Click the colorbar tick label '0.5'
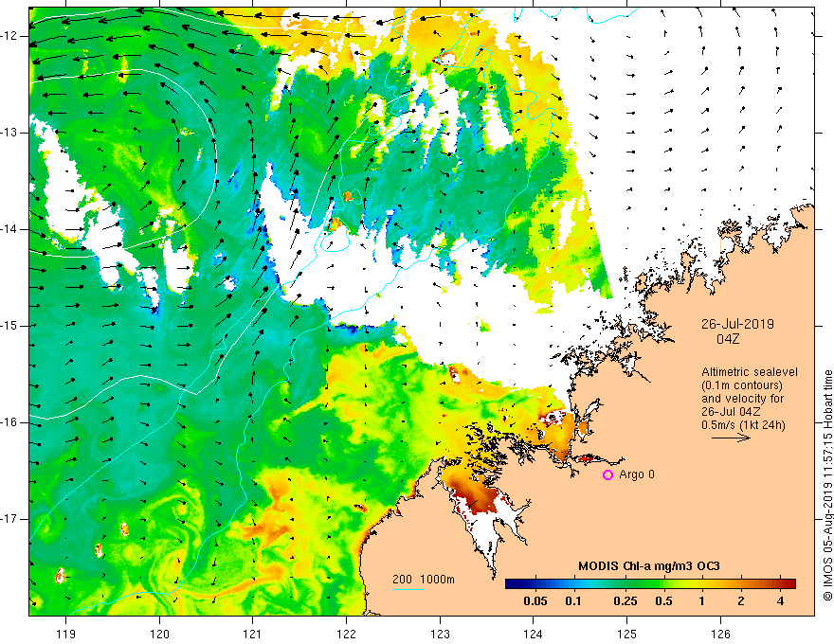 [663, 601]
